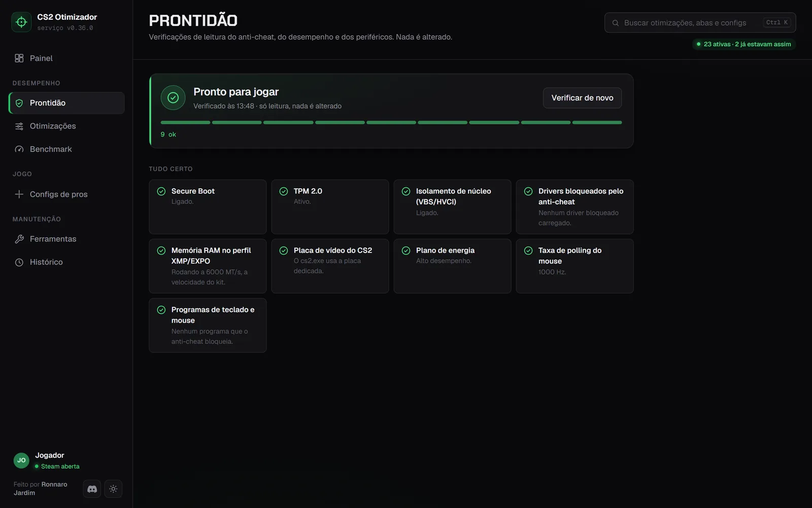812x508 pixels.
Task: Click Taxa de polling check icon
Action: click(528, 250)
